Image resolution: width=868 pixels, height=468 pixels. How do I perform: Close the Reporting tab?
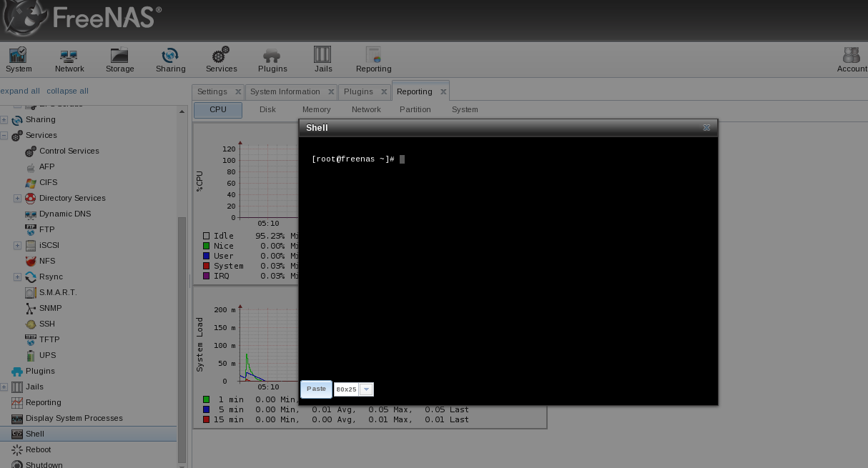click(443, 91)
